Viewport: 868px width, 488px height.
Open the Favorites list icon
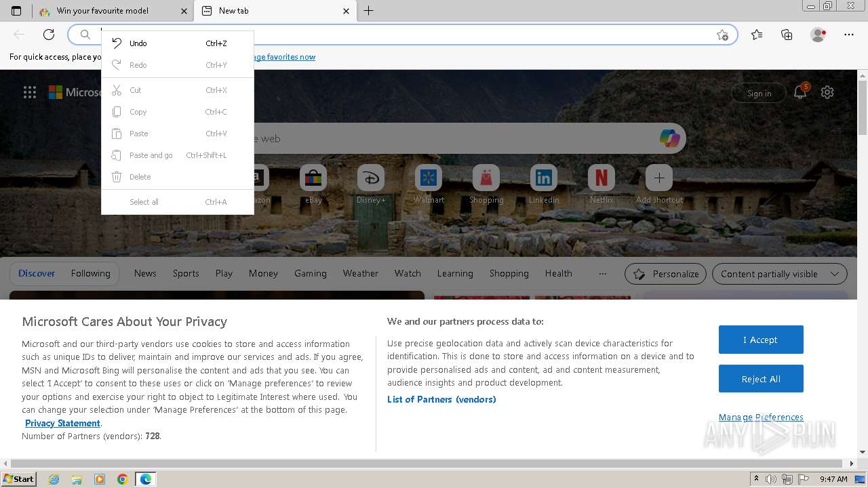coord(757,35)
